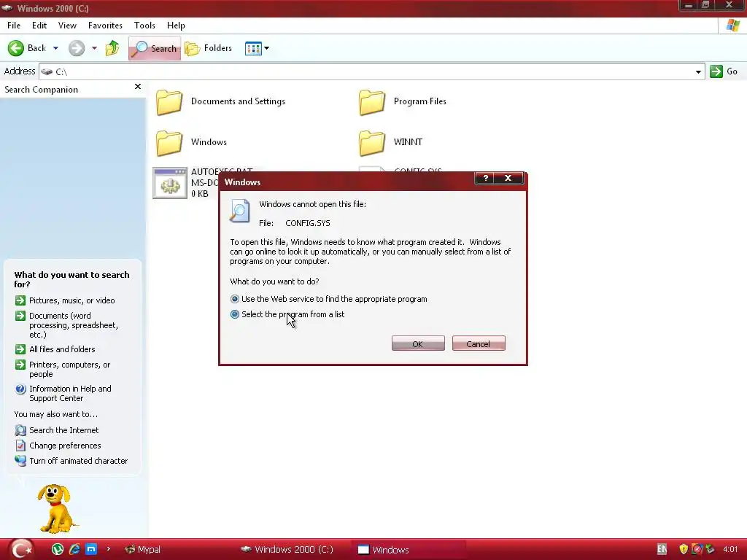
Task: Select the Windows folder icon
Action: pos(169,143)
